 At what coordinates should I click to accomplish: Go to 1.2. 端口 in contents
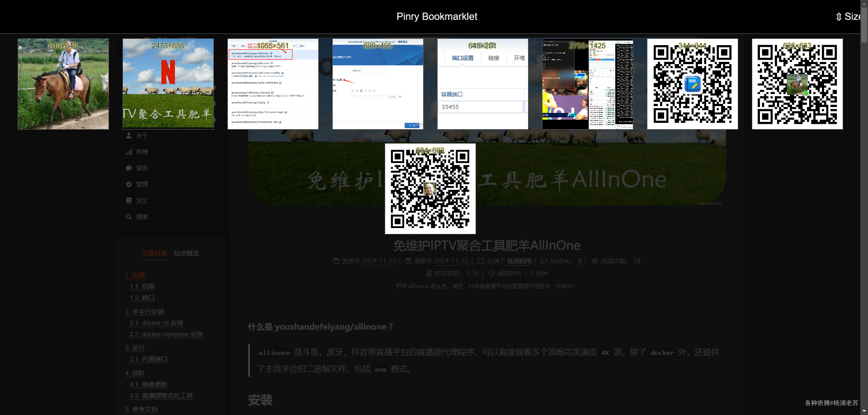142,298
